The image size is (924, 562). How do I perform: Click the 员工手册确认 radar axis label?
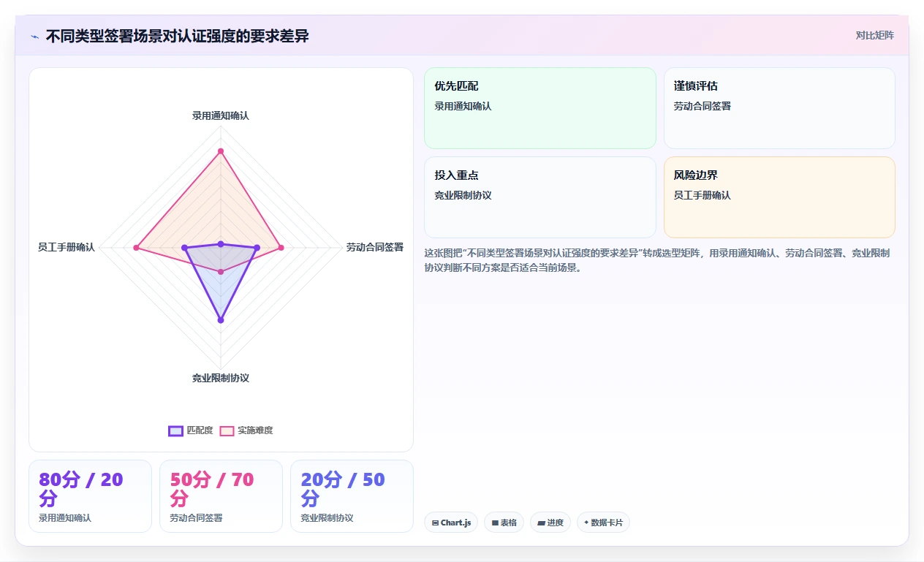coord(67,247)
